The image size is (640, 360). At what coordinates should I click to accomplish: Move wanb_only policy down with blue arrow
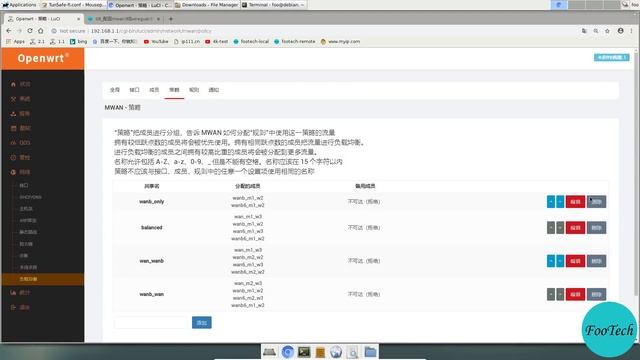click(560, 202)
